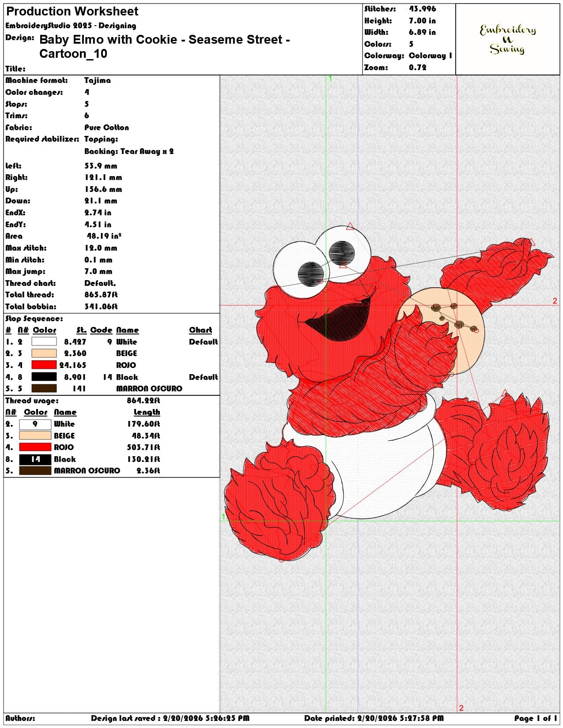This screenshot has height=728, width=563.
Task: Click the Zoom value 0.72
Action: pyautogui.click(x=418, y=68)
